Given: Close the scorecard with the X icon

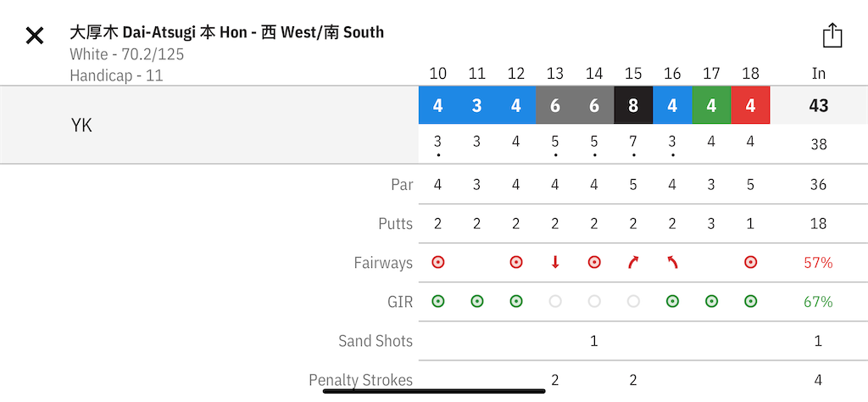Looking at the screenshot, I should (34, 36).
